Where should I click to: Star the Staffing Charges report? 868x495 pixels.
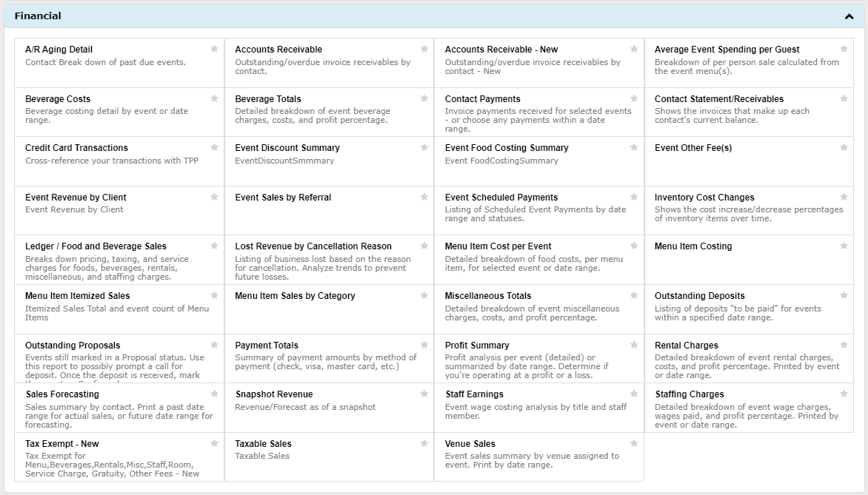(x=844, y=394)
